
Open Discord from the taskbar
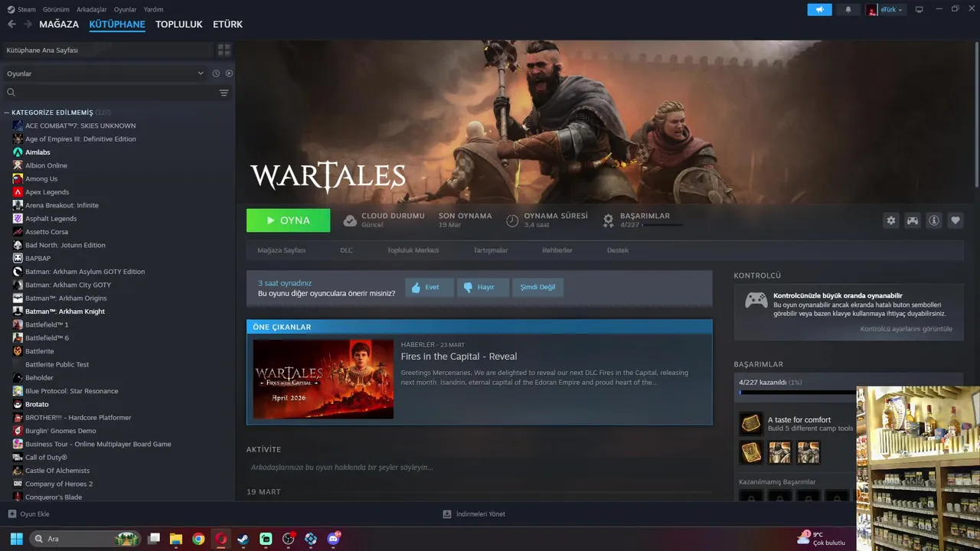[x=333, y=539]
